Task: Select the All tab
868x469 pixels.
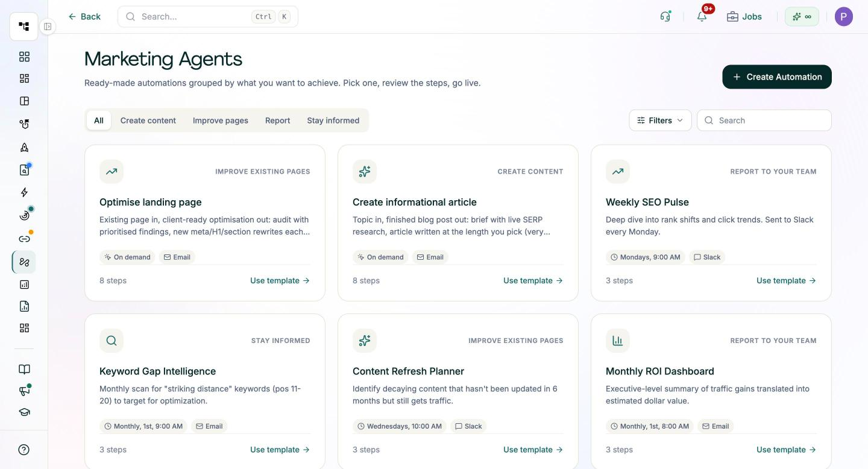Action: click(x=99, y=121)
